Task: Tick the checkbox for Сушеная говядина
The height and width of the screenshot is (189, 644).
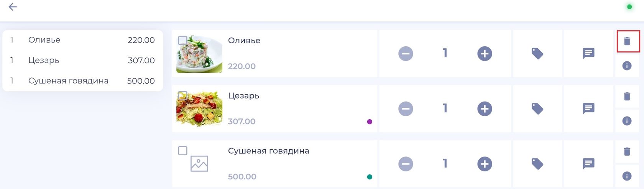Action: pyautogui.click(x=183, y=151)
